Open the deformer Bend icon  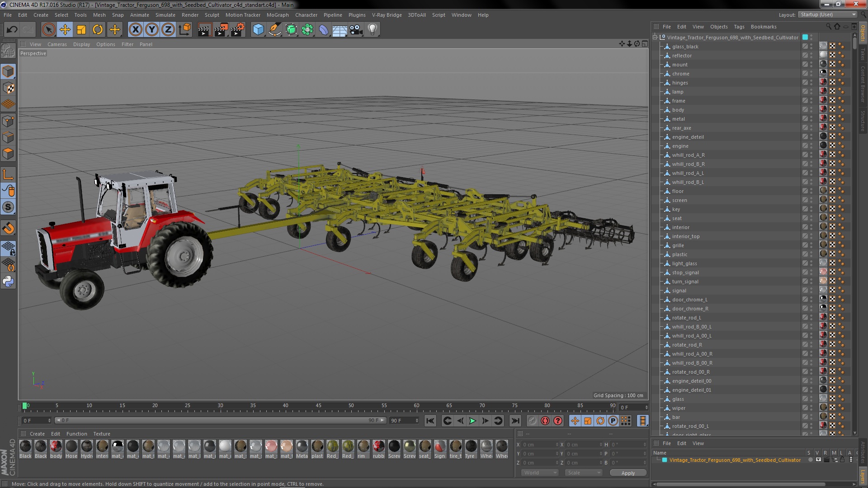point(324,30)
